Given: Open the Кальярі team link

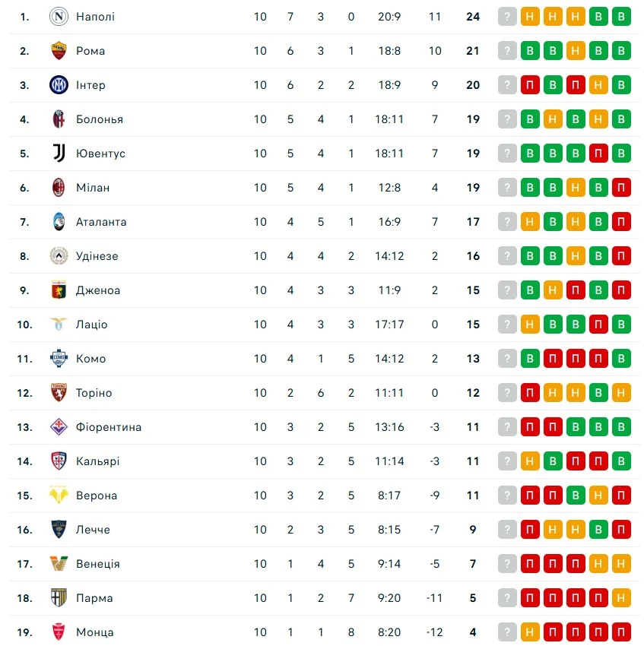Looking at the screenshot, I should [97, 461].
